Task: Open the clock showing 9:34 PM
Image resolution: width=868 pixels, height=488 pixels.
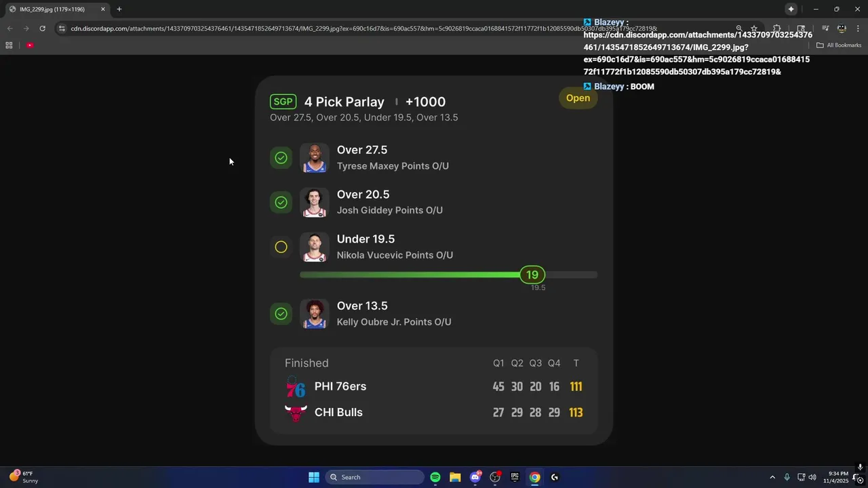Action: tap(835, 477)
